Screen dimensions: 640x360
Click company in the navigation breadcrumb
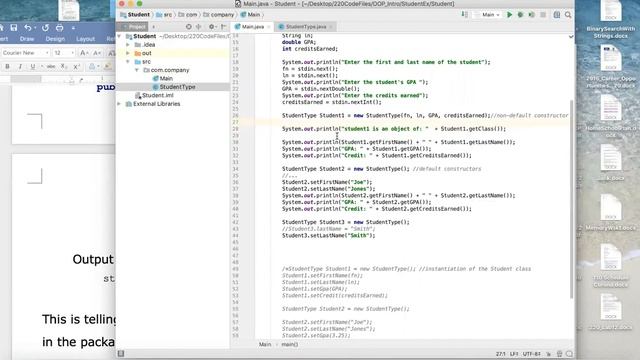coord(219,15)
